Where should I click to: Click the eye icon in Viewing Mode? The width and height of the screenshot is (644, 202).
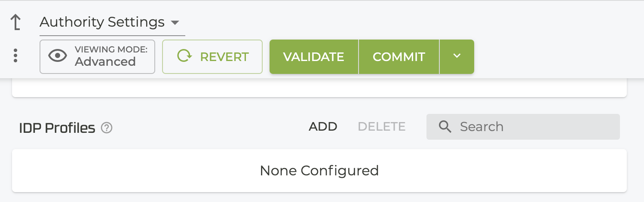tap(58, 56)
